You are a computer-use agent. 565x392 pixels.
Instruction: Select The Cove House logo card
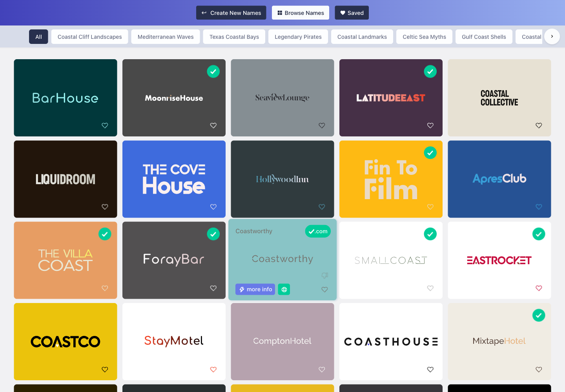coord(174,179)
